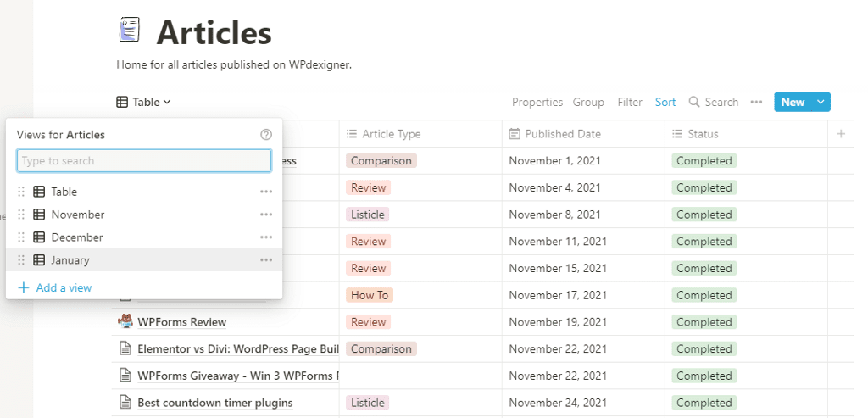Open the three-dot options for December view
Viewport: 868px width, 418px height.
(x=266, y=237)
